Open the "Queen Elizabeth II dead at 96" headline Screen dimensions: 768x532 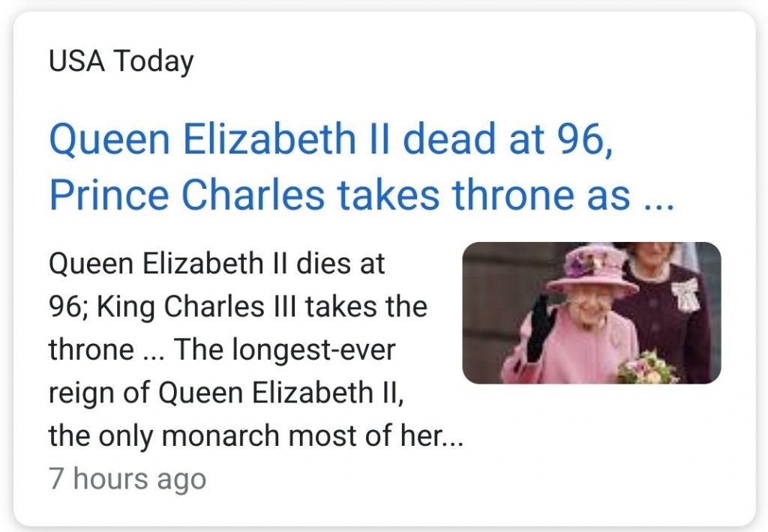tap(331, 141)
